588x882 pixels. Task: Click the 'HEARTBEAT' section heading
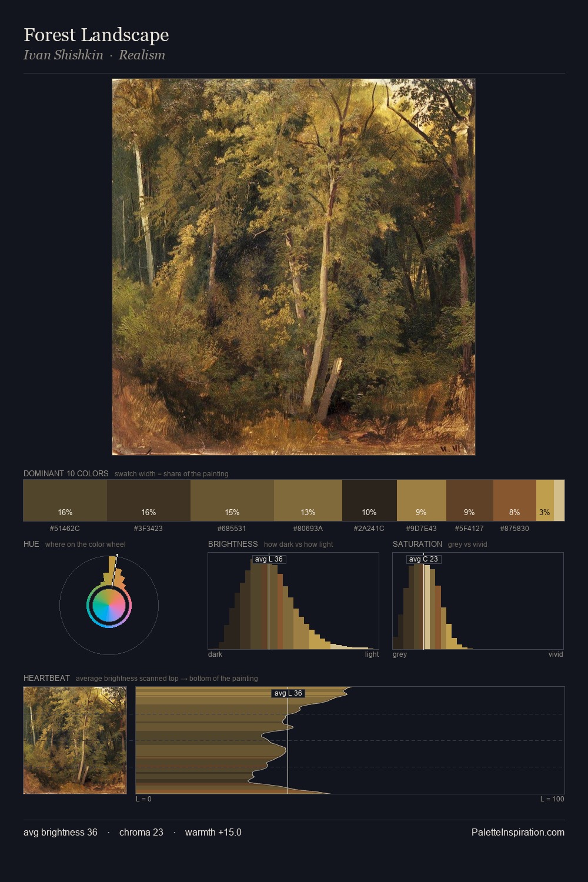tap(46, 678)
